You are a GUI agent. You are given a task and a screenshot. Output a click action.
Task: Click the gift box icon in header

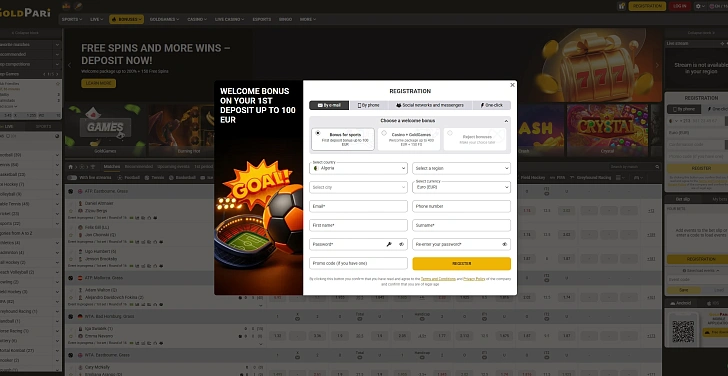click(622, 6)
